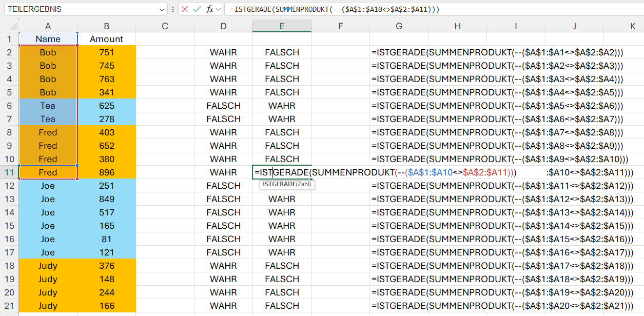The width and height of the screenshot is (644, 316).
Task: Click the Name header cell in A1
Action: (x=48, y=39)
